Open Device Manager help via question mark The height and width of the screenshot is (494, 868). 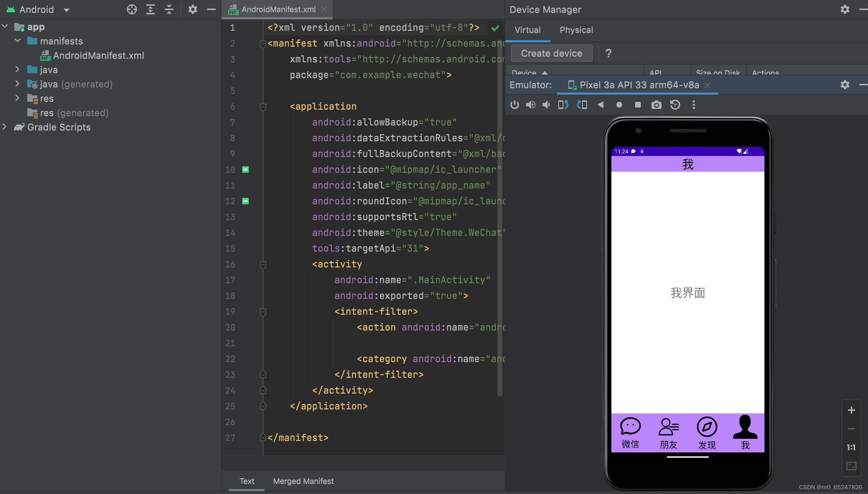click(x=608, y=53)
